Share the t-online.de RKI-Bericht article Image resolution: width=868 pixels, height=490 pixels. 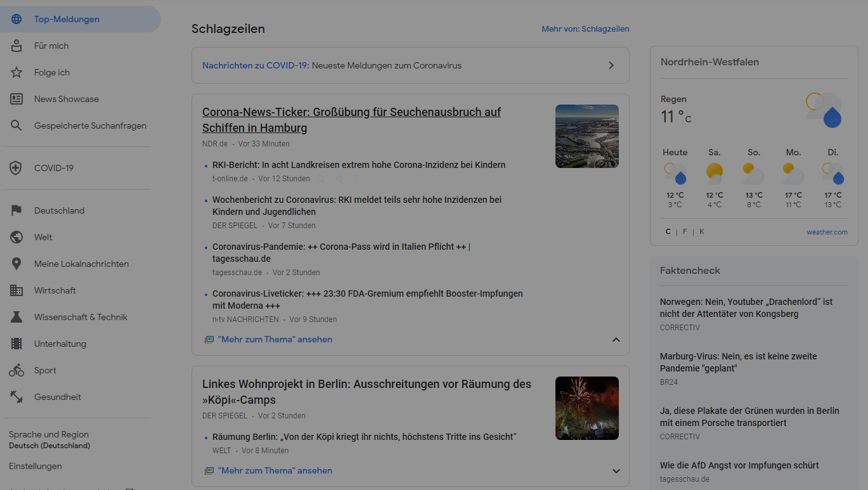click(339, 179)
